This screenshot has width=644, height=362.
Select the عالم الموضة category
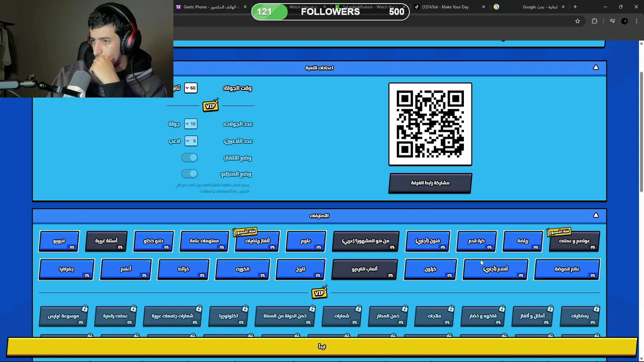point(567,269)
